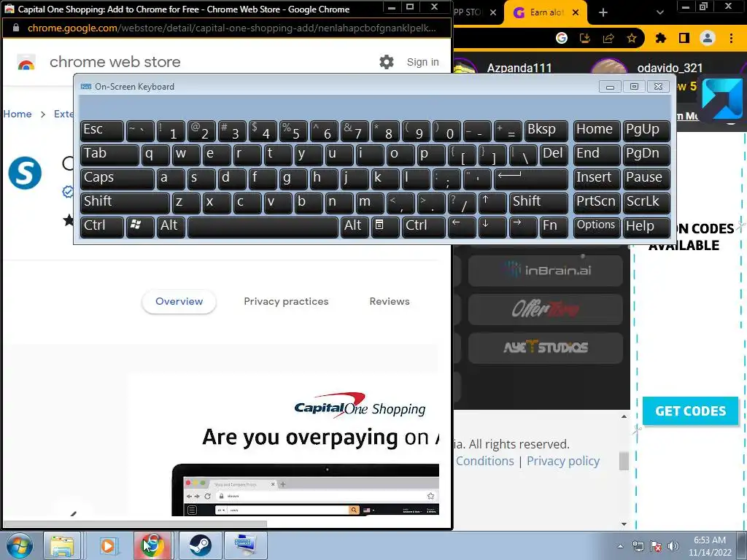Click the Google icon in right Chrome toolbar
747x560 pixels.
pyautogui.click(x=562, y=38)
